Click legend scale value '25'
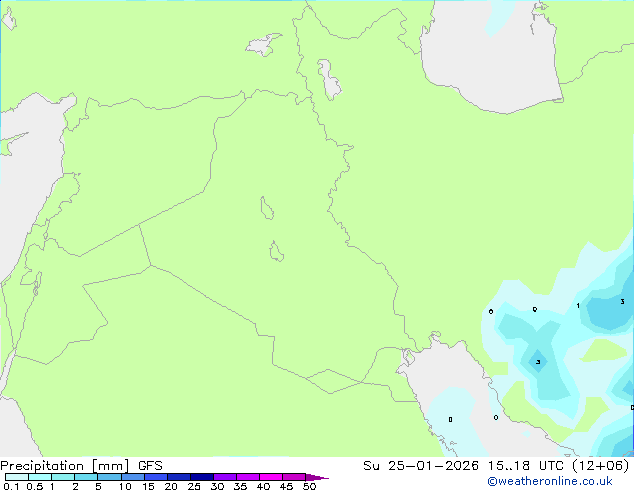 pyautogui.click(x=194, y=486)
